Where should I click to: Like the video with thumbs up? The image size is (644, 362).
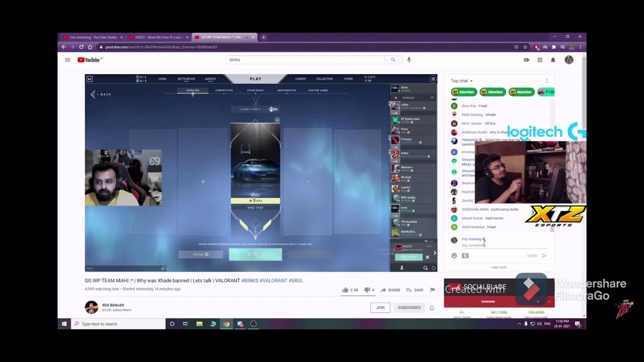click(x=345, y=290)
